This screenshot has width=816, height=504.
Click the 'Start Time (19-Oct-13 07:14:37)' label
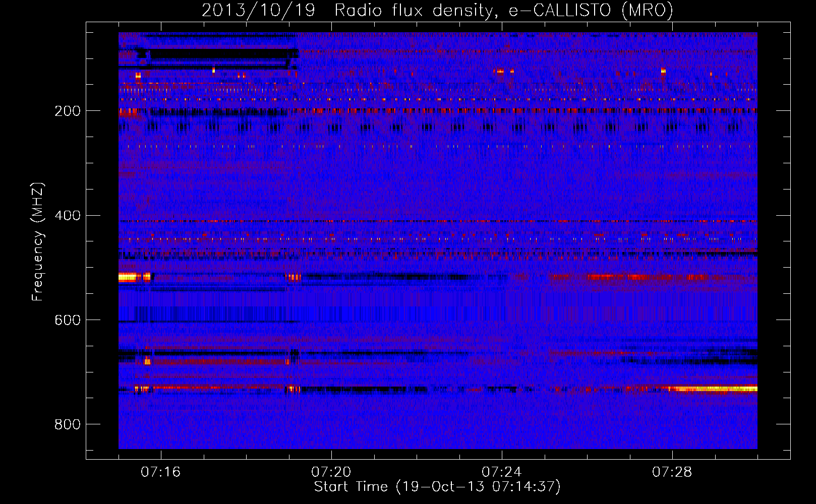(x=437, y=487)
